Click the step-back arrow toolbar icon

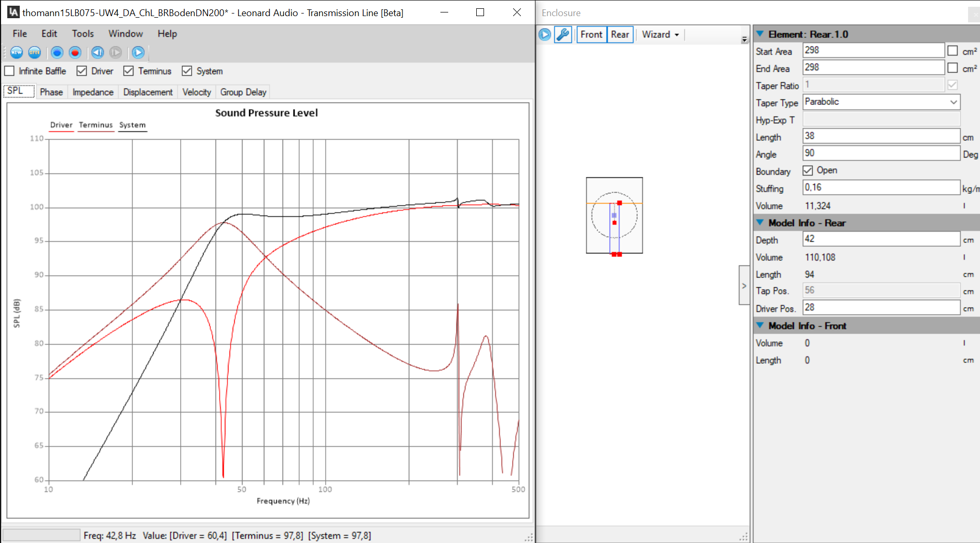pos(98,52)
